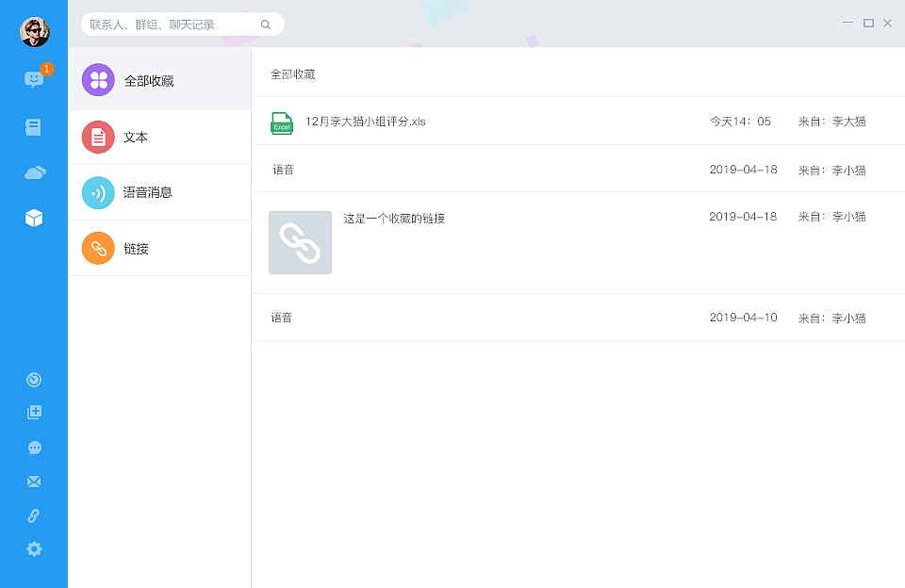
Task: Select the collection box icon in blue sidebar
Action: (x=34, y=217)
